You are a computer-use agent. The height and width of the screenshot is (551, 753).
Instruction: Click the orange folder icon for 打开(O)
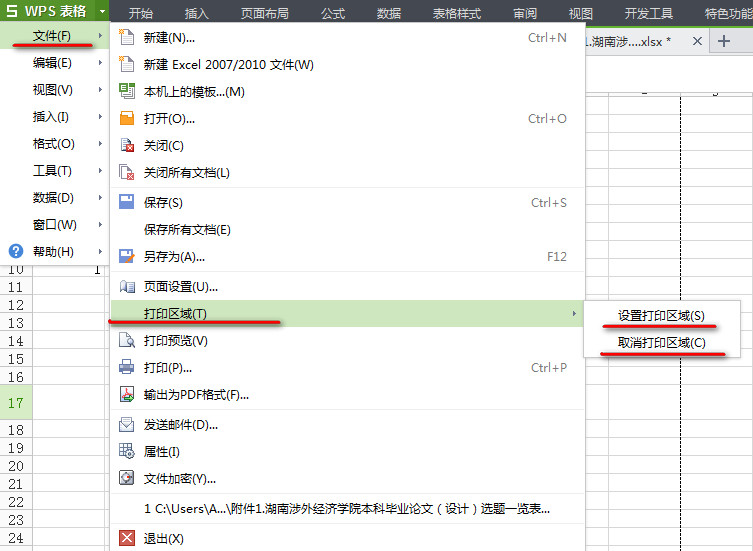coord(127,118)
